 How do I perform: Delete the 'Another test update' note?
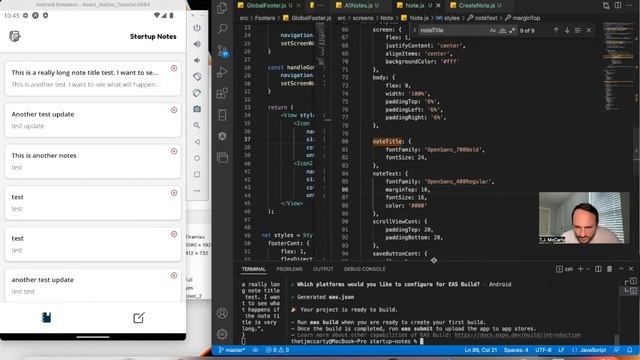[174, 110]
